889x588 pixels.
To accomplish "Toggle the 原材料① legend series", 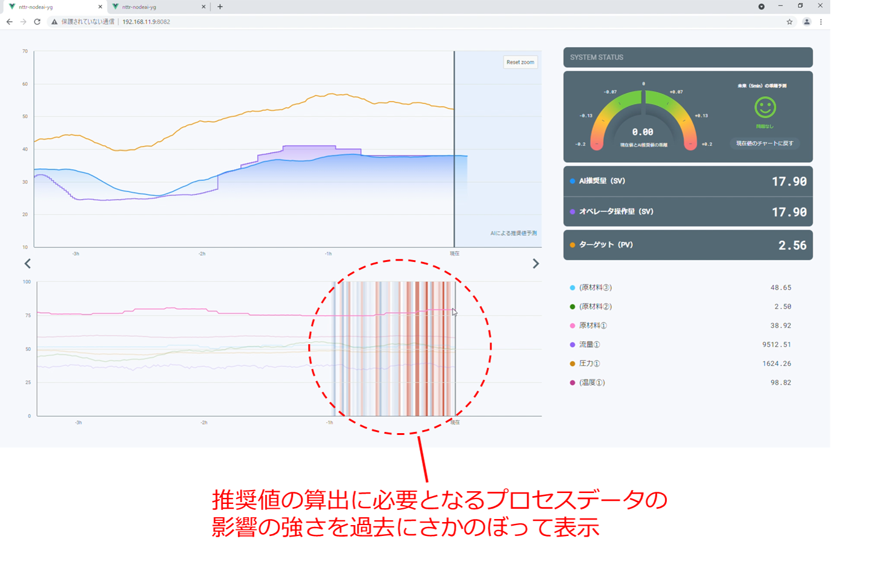I will pos(588,325).
